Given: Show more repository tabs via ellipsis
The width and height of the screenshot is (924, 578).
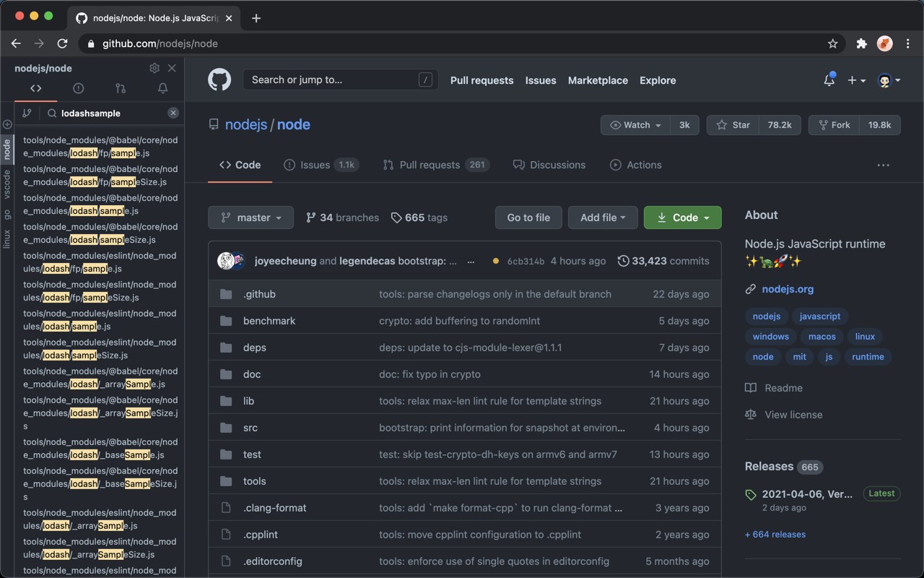Looking at the screenshot, I should [x=883, y=165].
